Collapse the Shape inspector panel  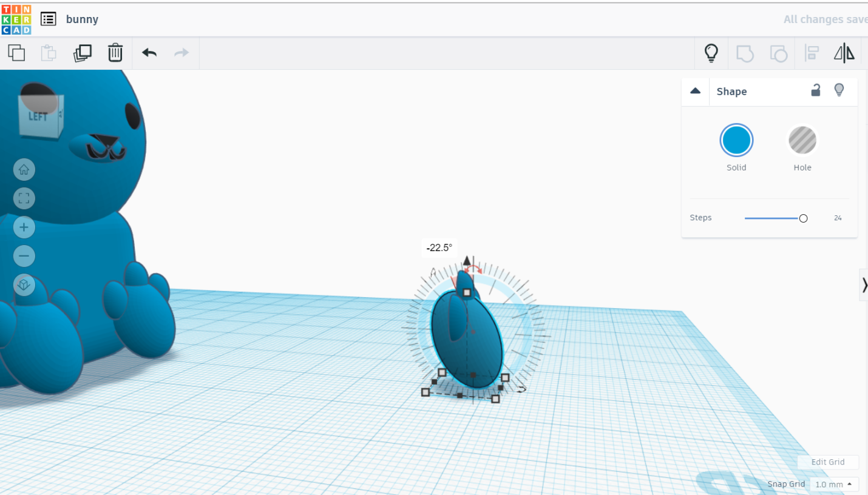pos(696,91)
